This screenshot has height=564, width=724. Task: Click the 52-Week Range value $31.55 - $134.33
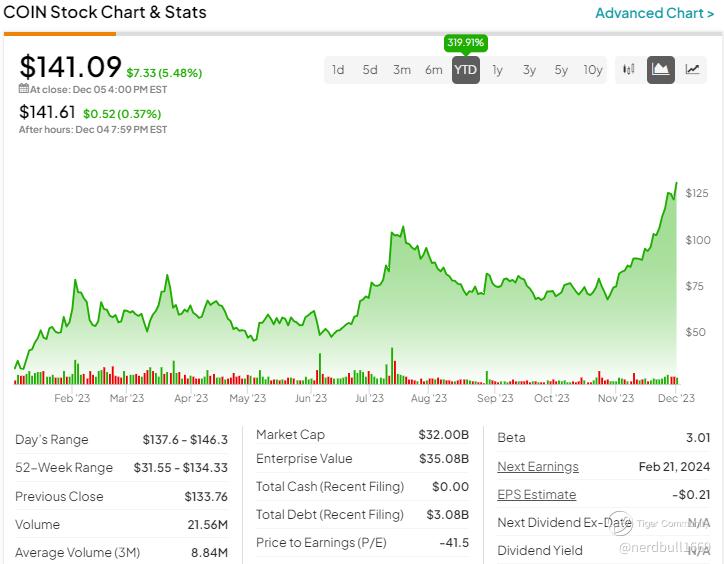tap(181, 467)
